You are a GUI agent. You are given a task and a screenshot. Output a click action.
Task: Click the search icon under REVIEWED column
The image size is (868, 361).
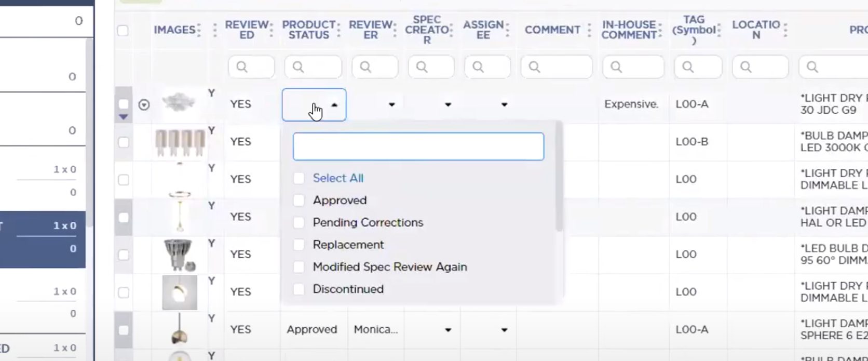click(241, 67)
